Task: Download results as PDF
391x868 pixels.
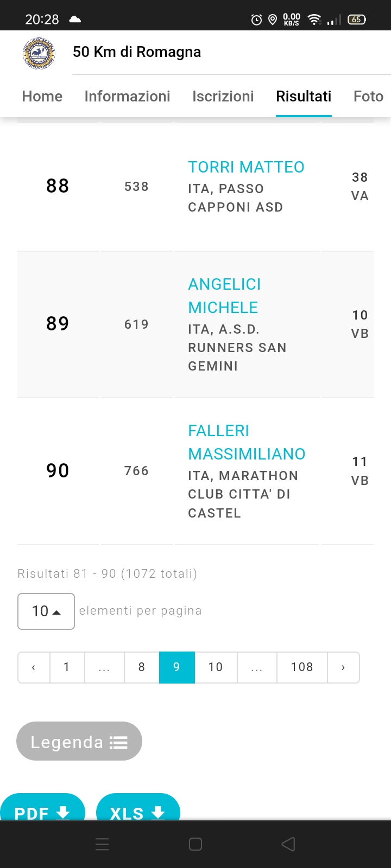Action: (42, 807)
